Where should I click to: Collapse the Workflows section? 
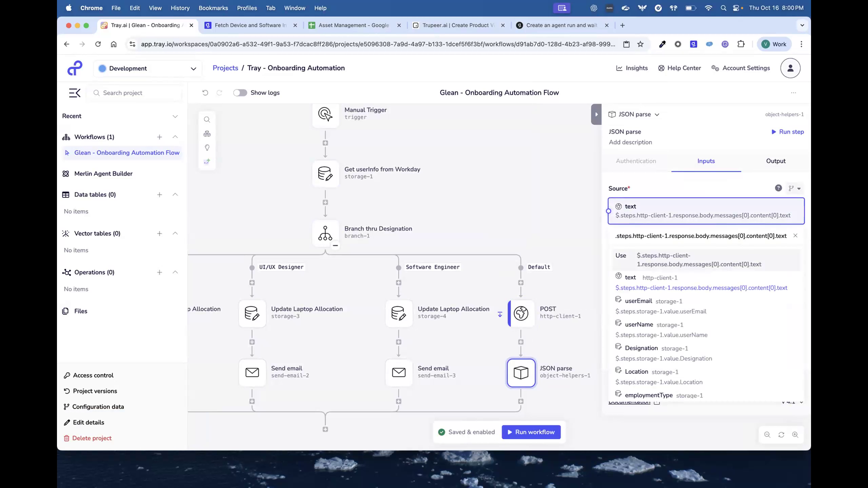(x=175, y=137)
